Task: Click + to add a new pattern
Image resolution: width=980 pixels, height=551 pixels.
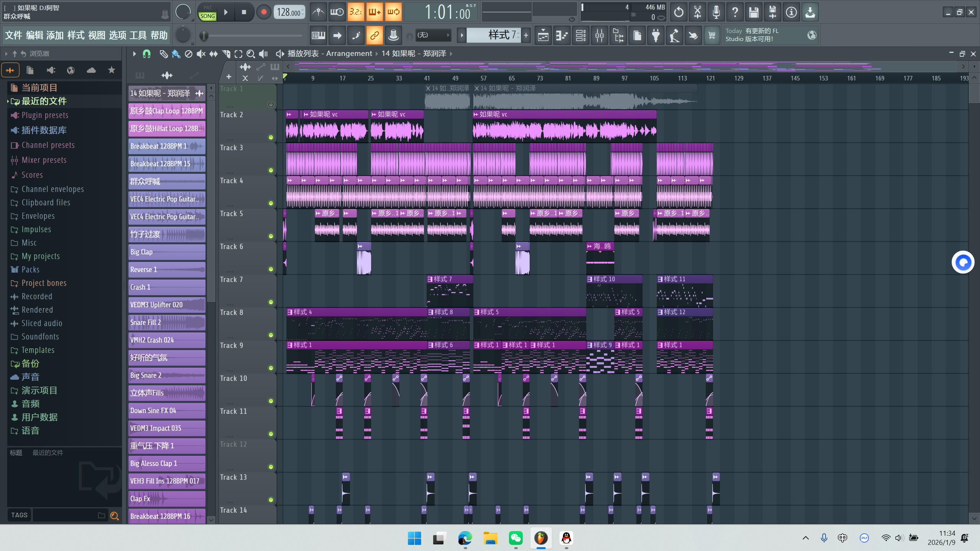Action: 525,35
